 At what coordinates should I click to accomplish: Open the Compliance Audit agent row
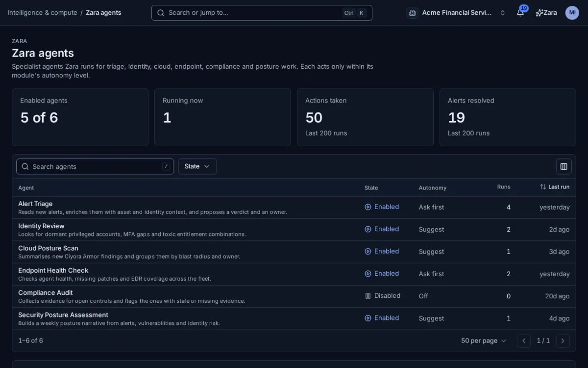click(x=294, y=296)
